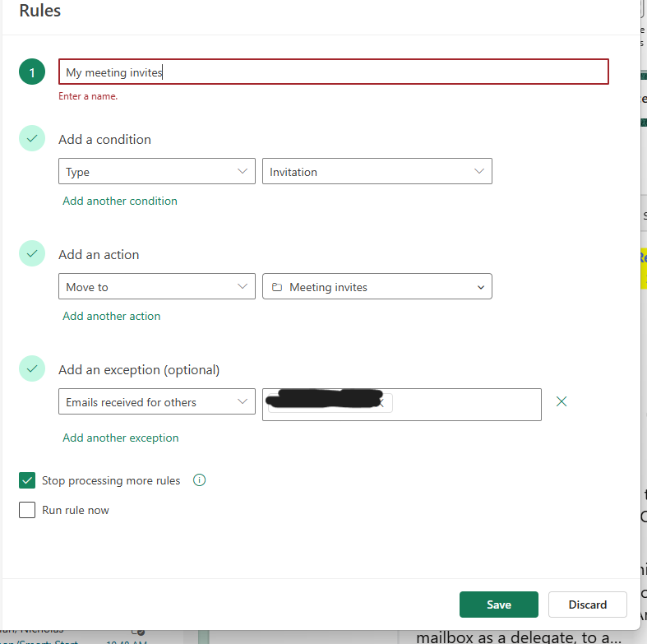647x644 pixels.
Task: Click the Enter a name error text
Action: click(88, 96)
